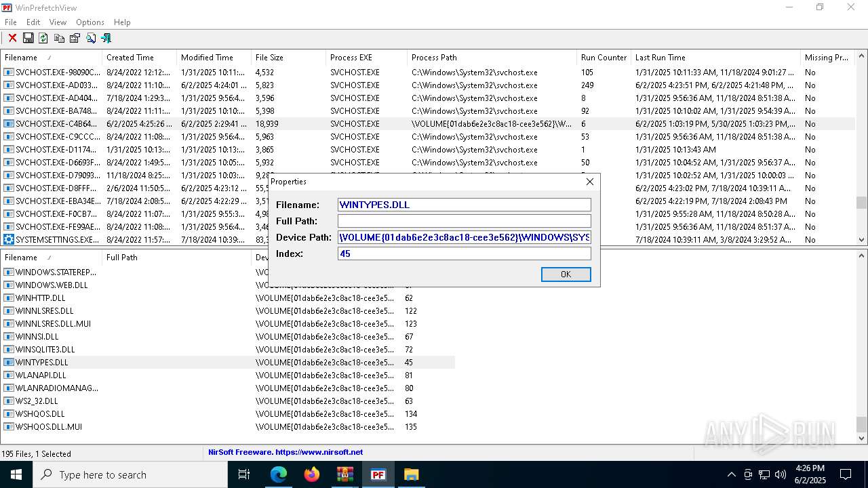Sort by lower pane Full Path column
The height and width of the screenshot is (488, 868).
tap(176, 258)
